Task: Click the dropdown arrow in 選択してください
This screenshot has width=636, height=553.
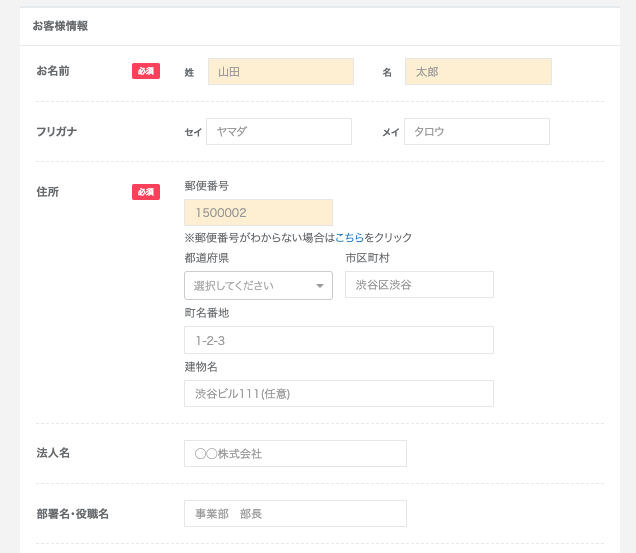Action: click(320, 286)
